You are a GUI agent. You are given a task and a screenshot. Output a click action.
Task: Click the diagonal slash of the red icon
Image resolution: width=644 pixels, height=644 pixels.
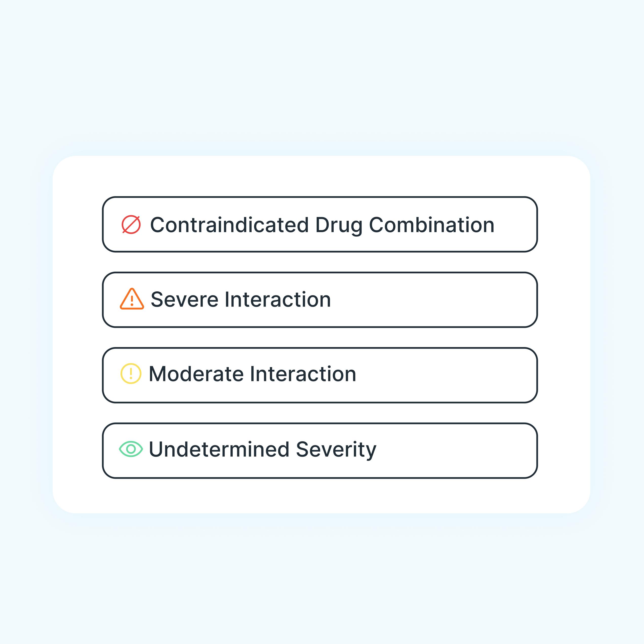(x=131, y=225)
